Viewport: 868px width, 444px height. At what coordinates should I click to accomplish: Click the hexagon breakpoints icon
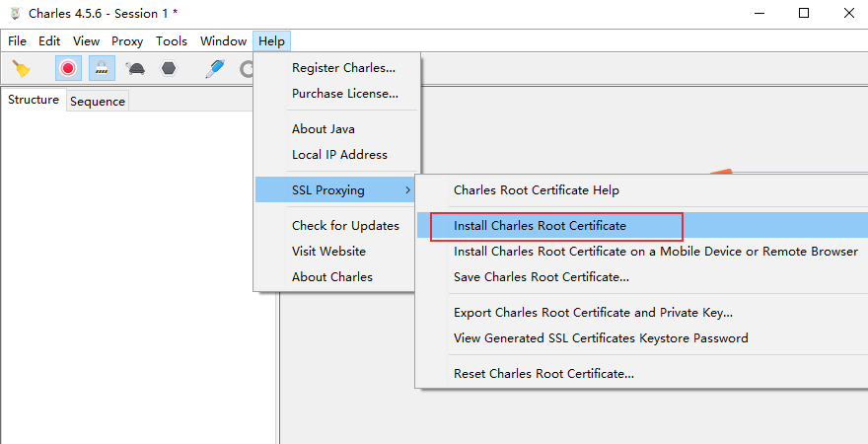coord(169,68)
